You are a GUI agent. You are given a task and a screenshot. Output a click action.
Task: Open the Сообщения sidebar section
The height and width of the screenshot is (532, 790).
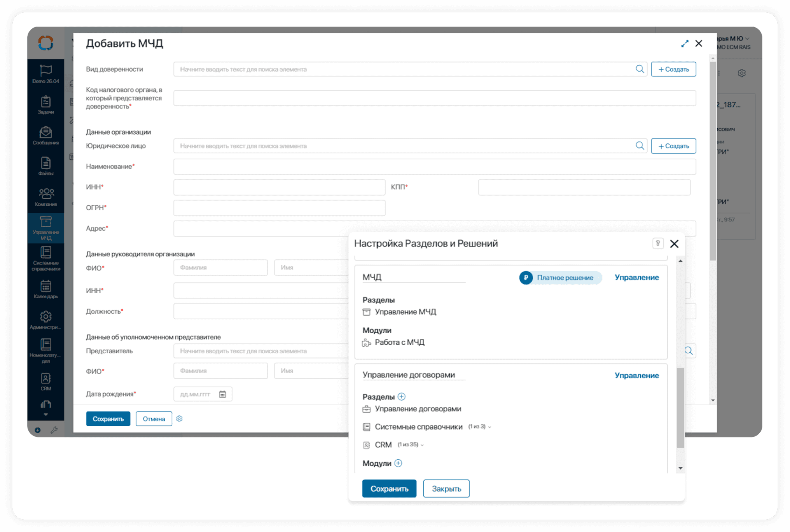(x=45, y=136)
